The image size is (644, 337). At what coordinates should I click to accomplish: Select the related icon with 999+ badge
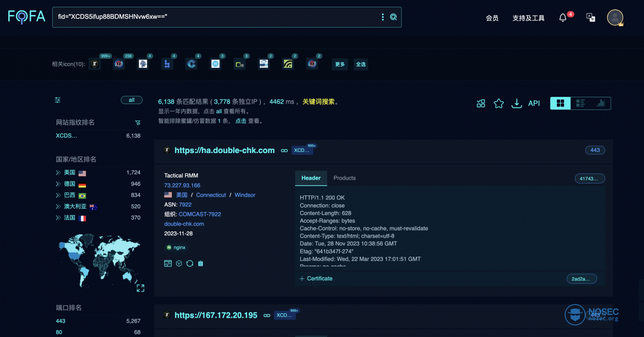tap(95, 64)
